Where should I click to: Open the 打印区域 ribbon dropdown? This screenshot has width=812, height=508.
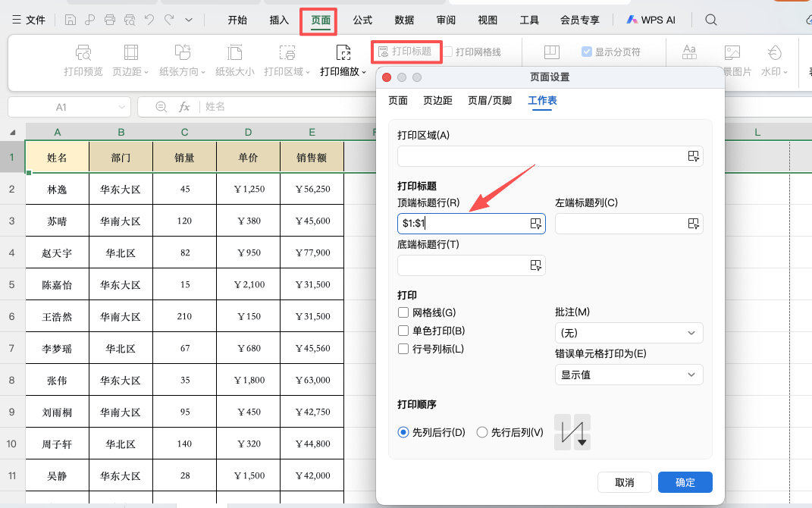coord(287,61)
